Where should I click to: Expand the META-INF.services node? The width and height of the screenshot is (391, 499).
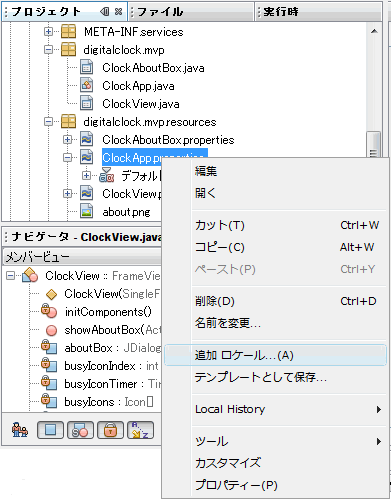tap(48, 32)
